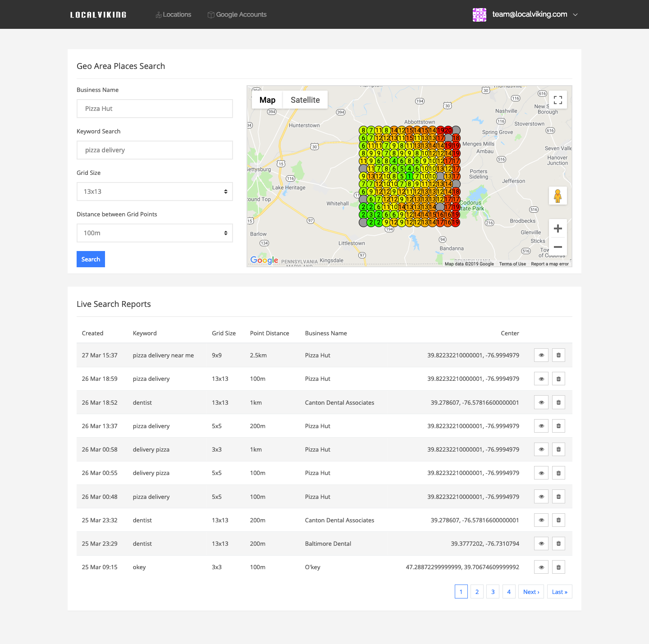Image resolution: width=649 pixels, height=644 pixels.
Task: Open the Distance between Grid Points dropdown
Action: (x=155, y=233)
